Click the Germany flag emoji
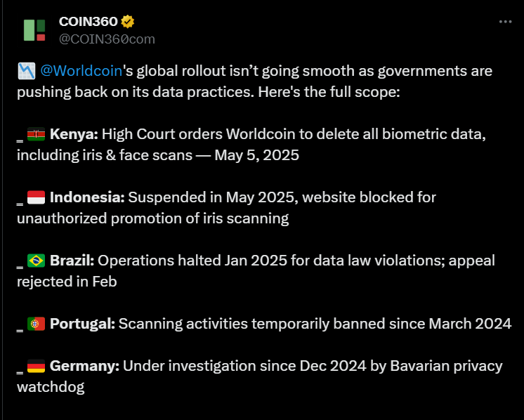 click(x=36, y=366)
